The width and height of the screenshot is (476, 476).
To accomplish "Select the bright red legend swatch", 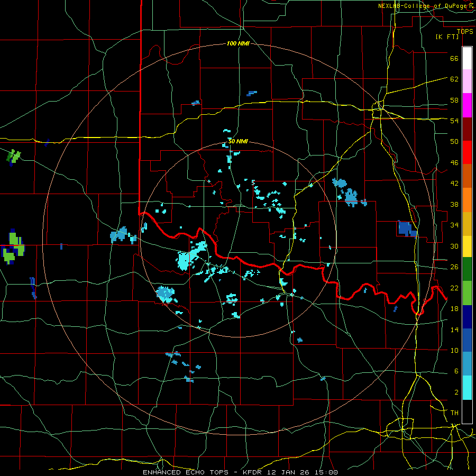I will point(467,152).
